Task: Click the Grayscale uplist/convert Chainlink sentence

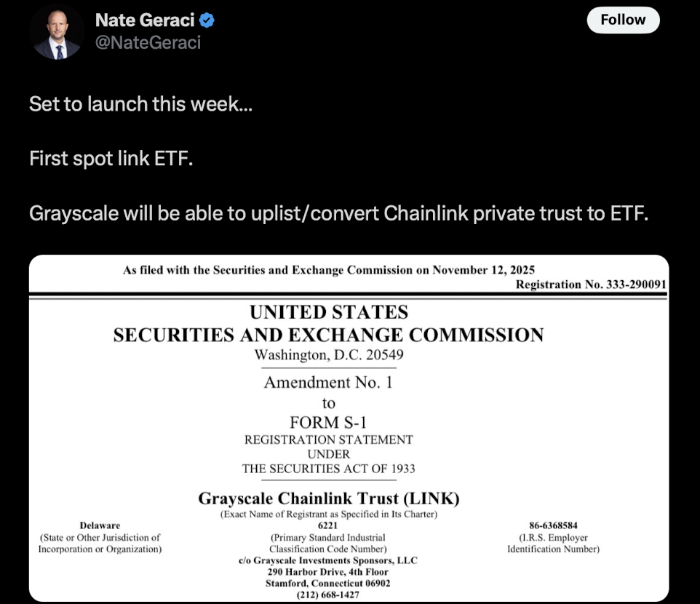Action: [338, 213]
